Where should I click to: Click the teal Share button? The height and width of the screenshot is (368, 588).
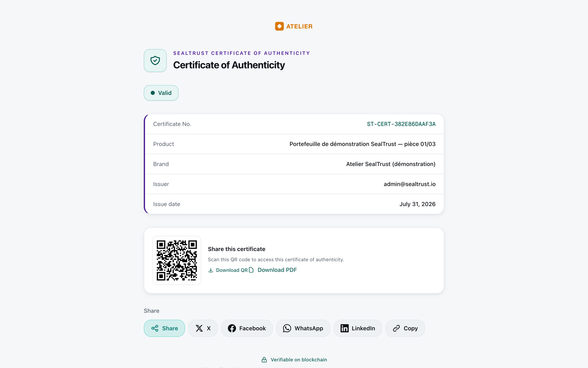164,328
